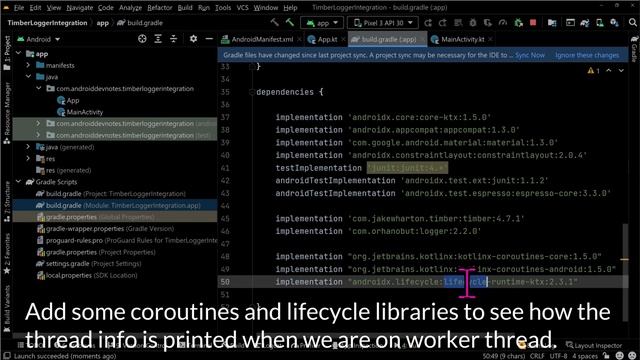The image size is (640, 360).
Task: Open the Pixel 3 API 30 device dropdown
Action: [383, 23]
